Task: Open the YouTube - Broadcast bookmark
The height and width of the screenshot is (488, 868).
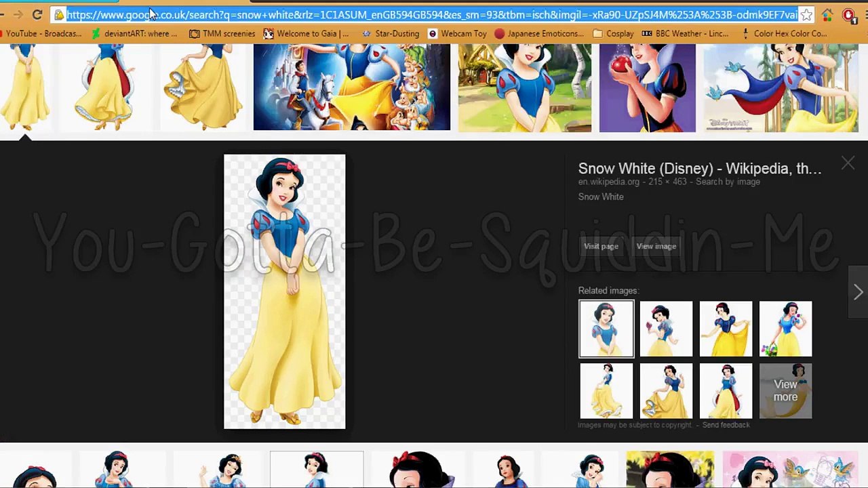Action: pyautogui.click(x=41, y=33)
